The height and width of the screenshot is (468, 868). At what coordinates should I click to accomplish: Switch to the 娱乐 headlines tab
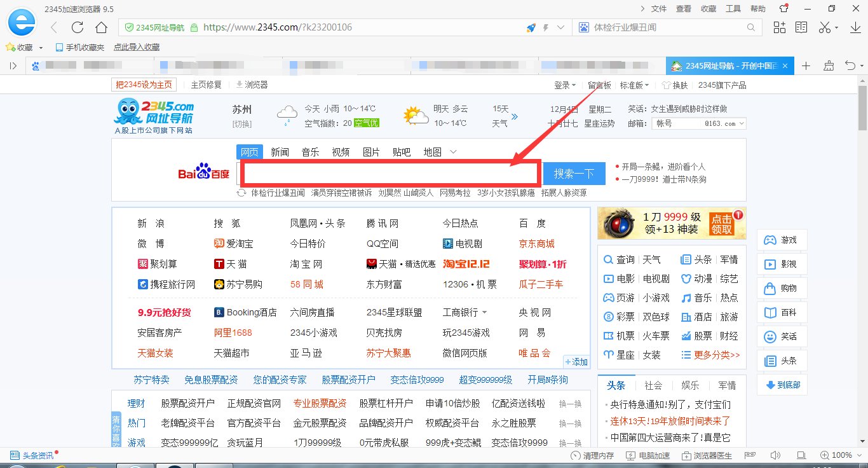click(x=690, y=385)
